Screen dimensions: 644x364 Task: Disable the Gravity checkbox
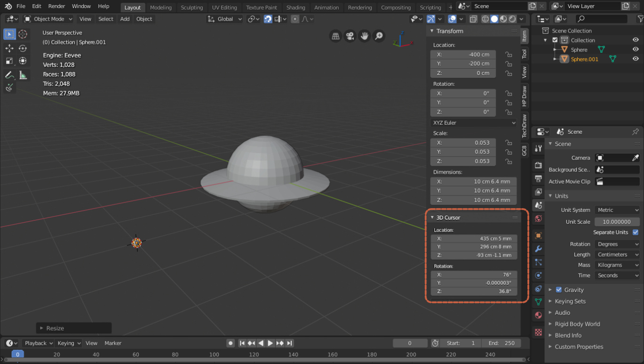(x=559, y=290)
